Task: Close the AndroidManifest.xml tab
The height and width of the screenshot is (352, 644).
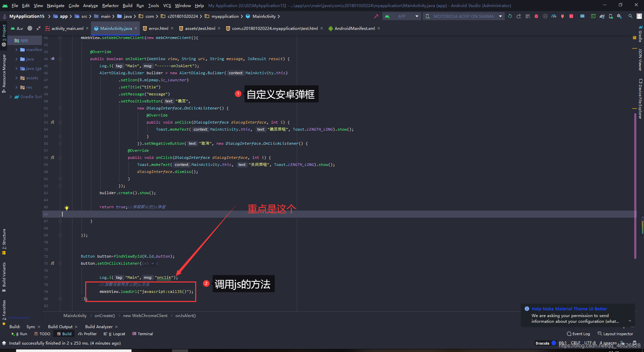Action: tap(379, 28)
